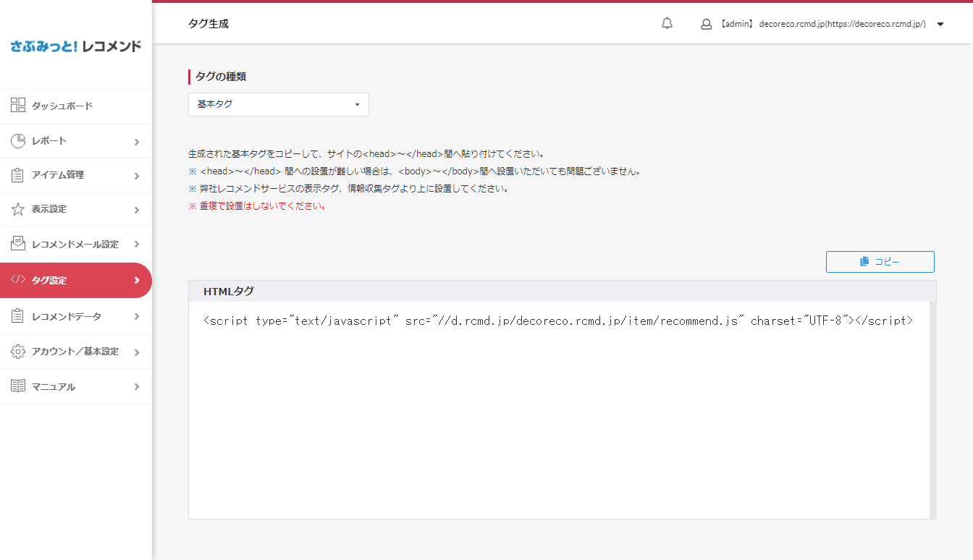Open the レコメンドメール設定 menu
973x560 pixels.
76,244
